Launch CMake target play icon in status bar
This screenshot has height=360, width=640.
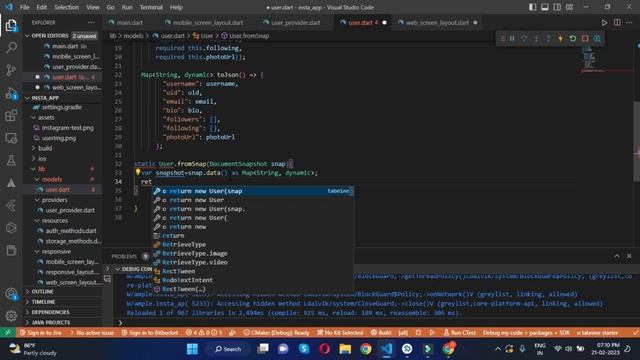pyautogui.click(x=432, y=333)
